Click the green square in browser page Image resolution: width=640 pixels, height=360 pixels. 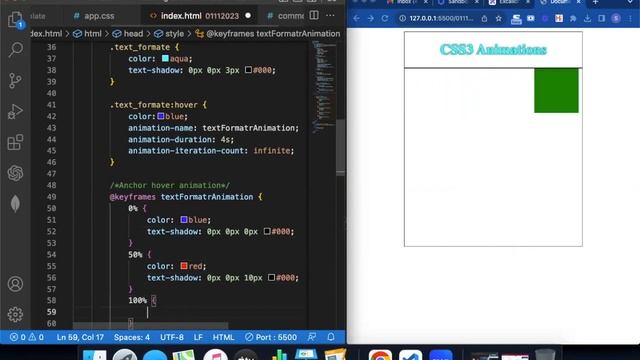556,91
